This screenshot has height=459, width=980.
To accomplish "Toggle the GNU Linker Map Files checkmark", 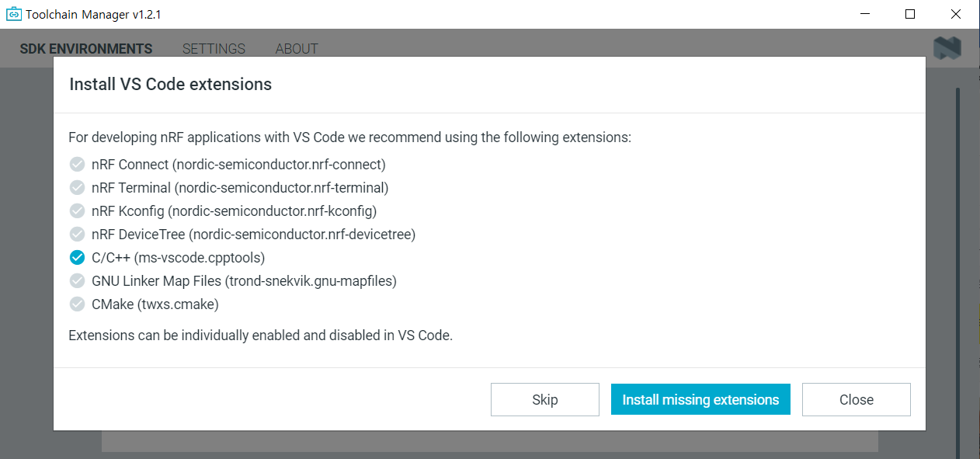I will [77, 281].
